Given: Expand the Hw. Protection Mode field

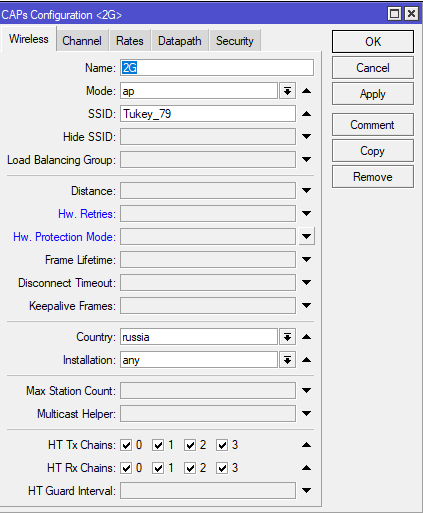Looking at the screenshot, I should pos(306,236).
